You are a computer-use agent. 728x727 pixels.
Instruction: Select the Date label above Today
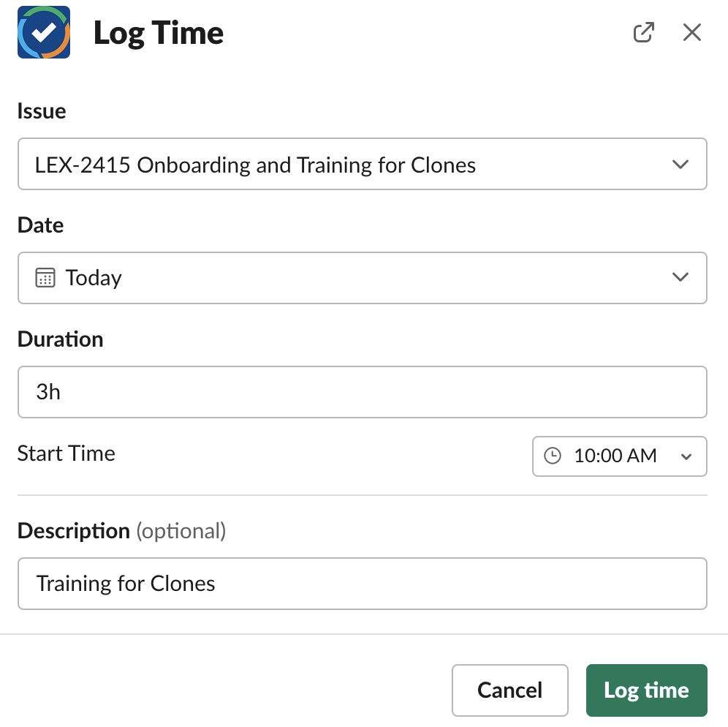[x=40, y=225]
